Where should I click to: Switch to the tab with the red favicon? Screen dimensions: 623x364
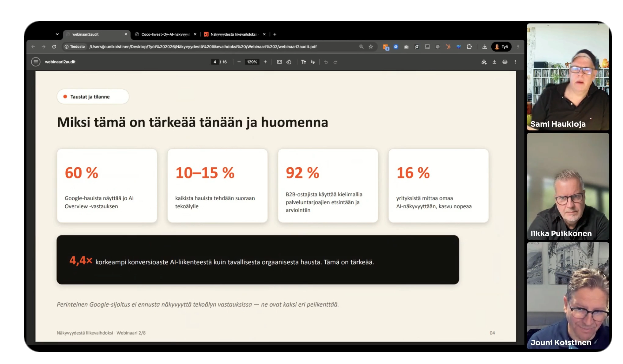234,35
